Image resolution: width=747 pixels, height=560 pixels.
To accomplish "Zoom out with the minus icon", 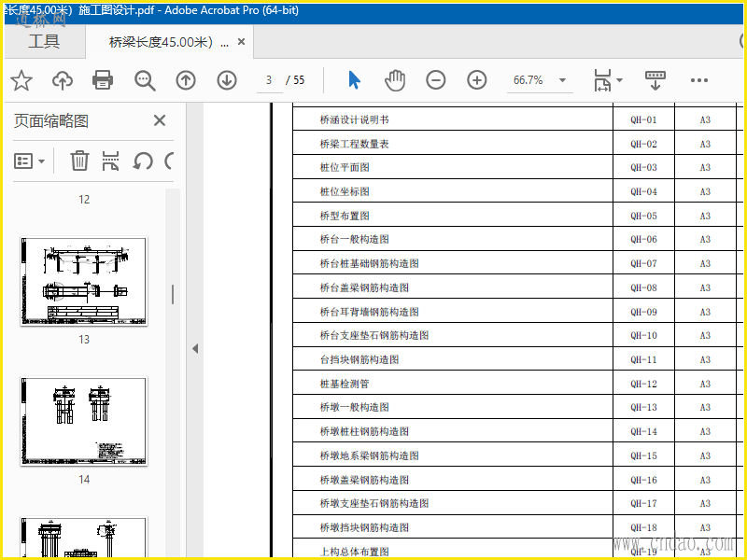I will pyautogui.click(x=435, y=80).
